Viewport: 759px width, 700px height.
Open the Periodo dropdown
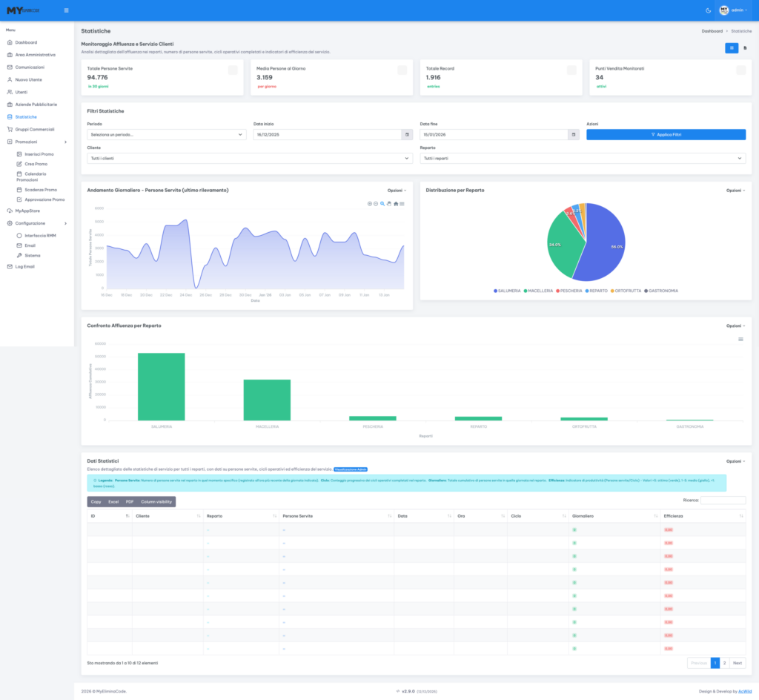167,135
